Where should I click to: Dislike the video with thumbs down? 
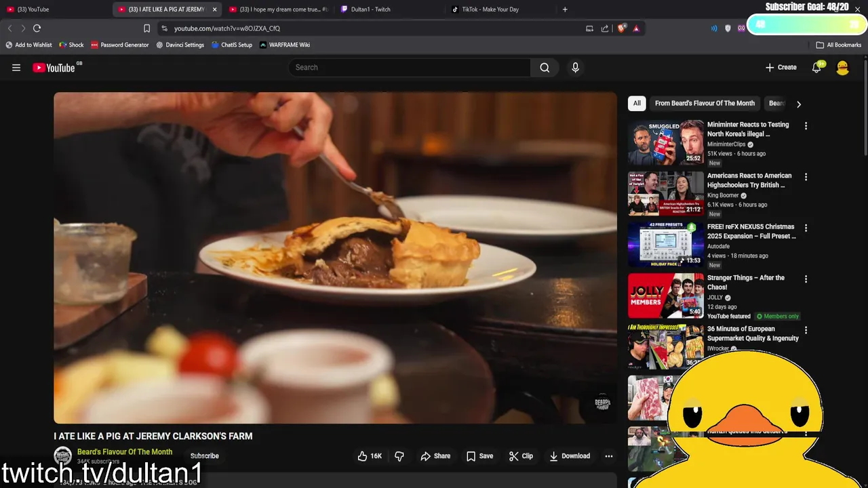pyautogui.click(x=399, y=456)
